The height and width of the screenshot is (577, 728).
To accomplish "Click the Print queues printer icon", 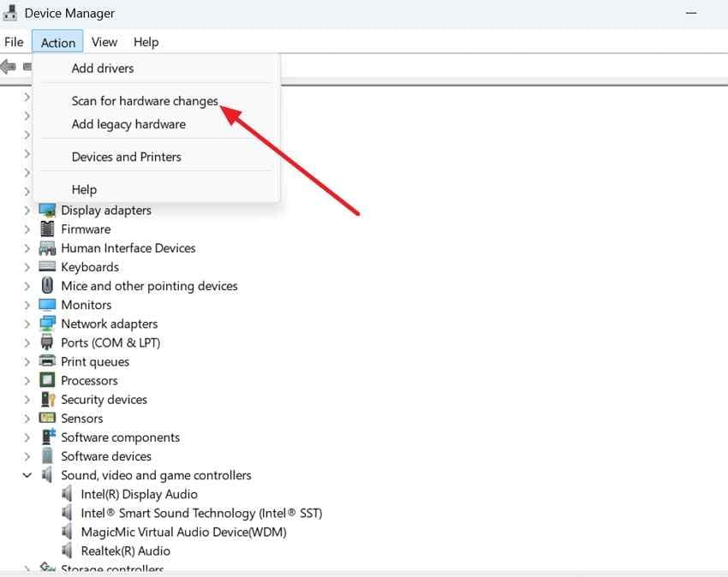I will point(47,361).
